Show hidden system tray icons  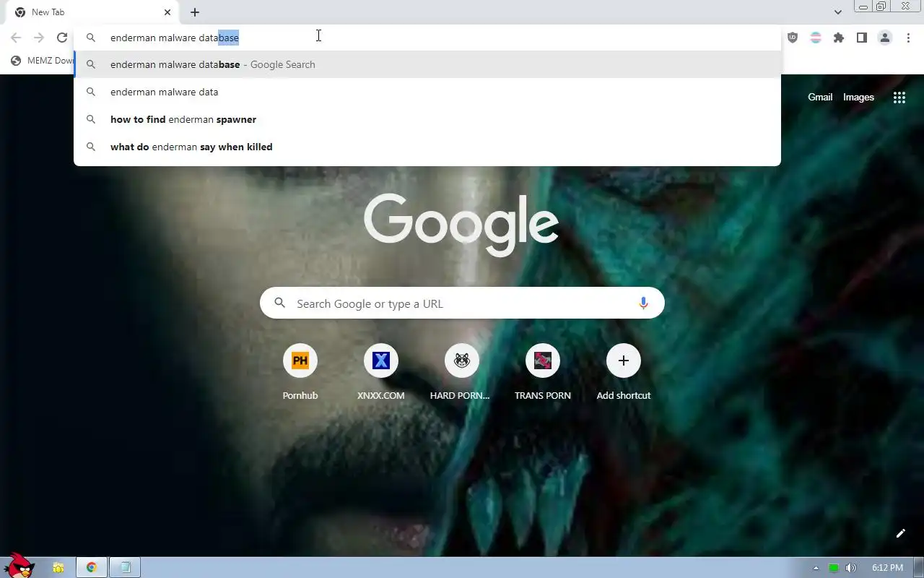[x=816, y=568]
